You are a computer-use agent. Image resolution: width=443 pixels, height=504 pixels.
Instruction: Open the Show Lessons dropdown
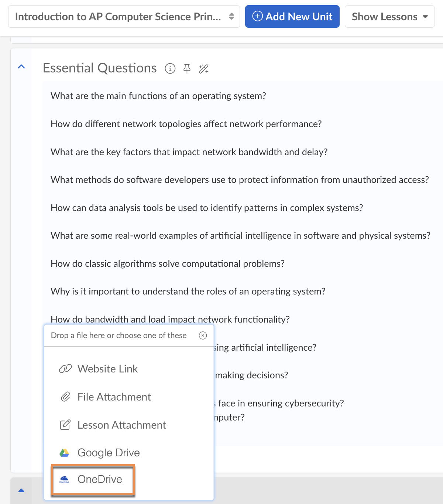(389, 17)
